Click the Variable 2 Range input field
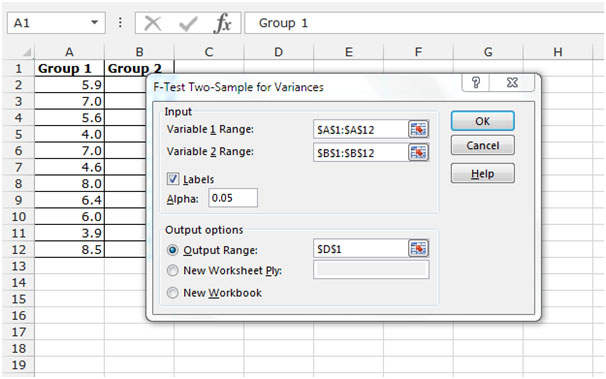The height and width of the screenshot is (379, 606). 361,153
